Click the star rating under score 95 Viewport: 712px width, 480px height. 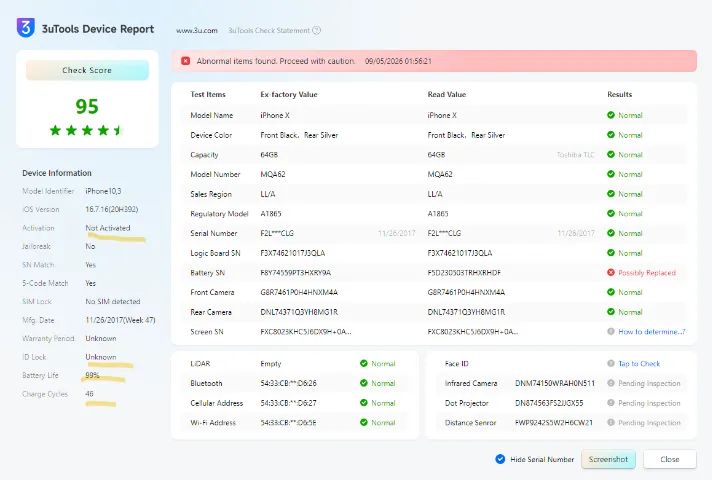coord(87,130)
